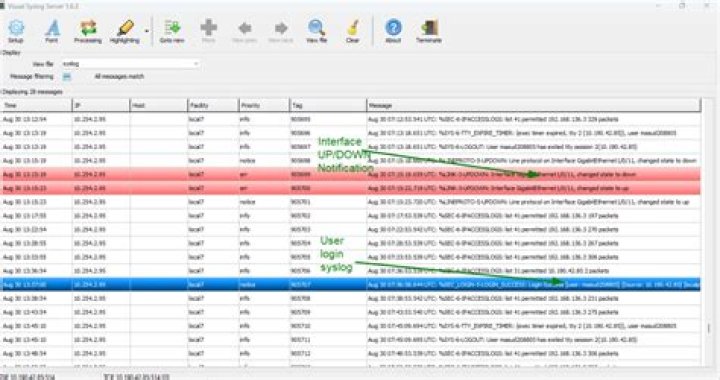Select the first red highlighted err row
The image size is (720, 380).
(351, 174)
